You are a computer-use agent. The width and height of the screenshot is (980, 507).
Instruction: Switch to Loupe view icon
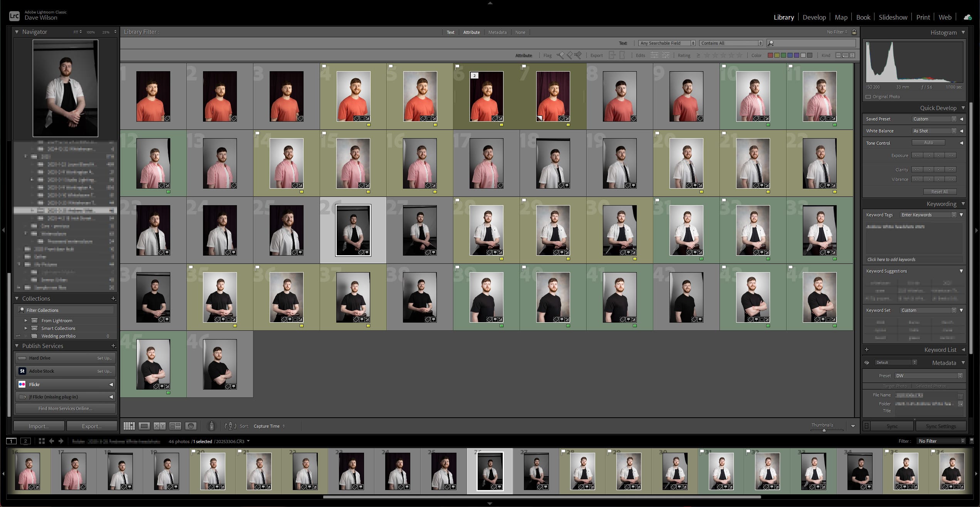pos(144,426)
